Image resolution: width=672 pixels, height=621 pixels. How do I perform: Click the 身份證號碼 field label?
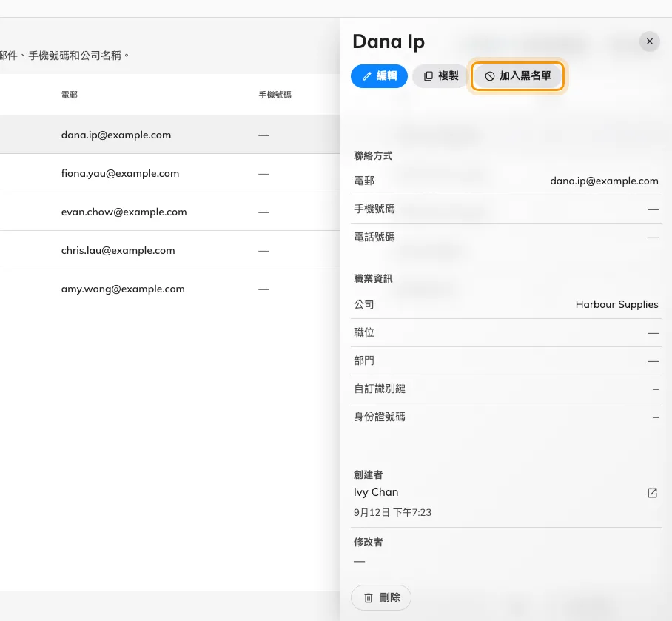pyautogui.click(x=379, y=417)
